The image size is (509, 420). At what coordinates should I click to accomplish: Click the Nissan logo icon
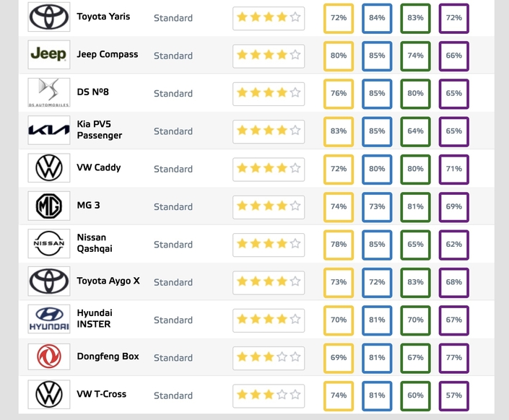(x=49, y=244)
